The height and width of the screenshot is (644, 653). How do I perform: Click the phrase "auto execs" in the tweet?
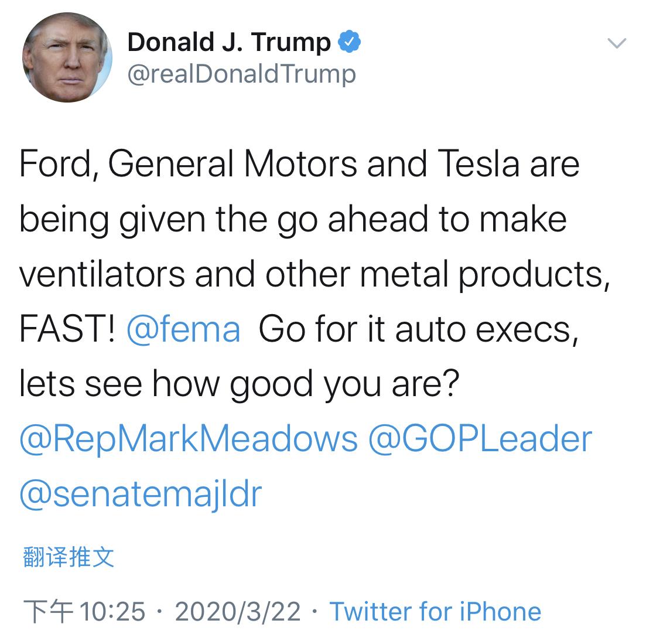point(486,329)
